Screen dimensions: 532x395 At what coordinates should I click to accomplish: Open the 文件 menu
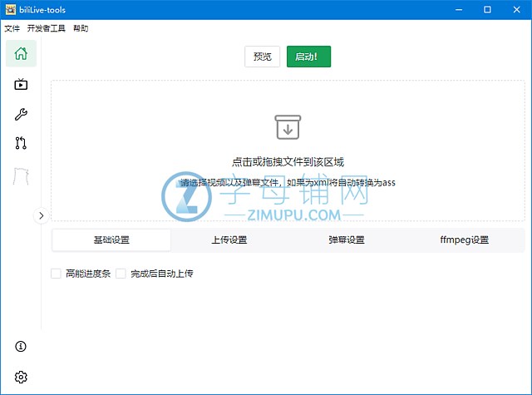coord(12,28)
